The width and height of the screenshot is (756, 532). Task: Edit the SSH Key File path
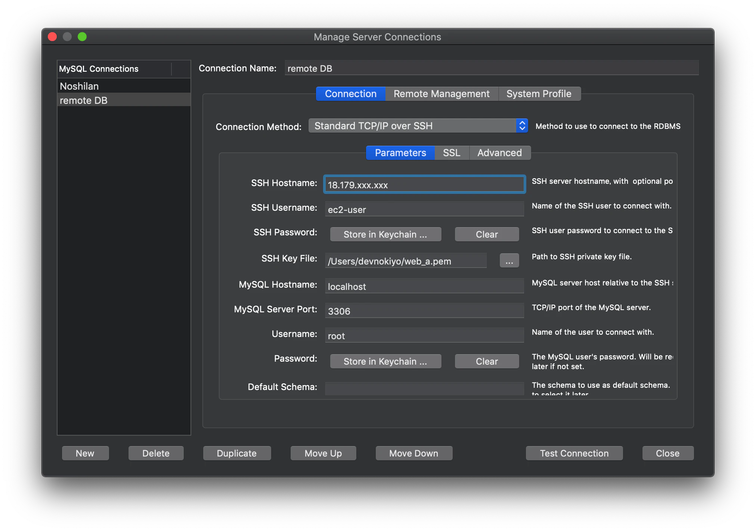[x=406, y=261]
